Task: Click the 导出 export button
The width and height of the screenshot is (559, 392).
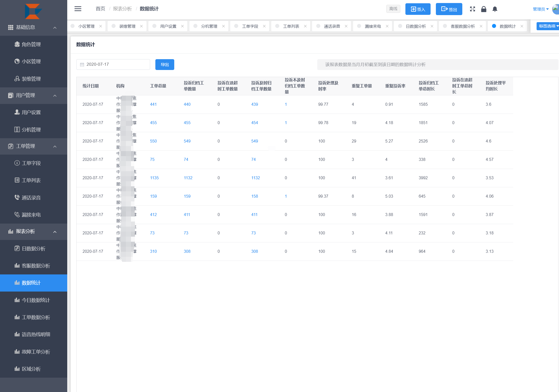Action: pyautogui.click(x=165, y=65)
